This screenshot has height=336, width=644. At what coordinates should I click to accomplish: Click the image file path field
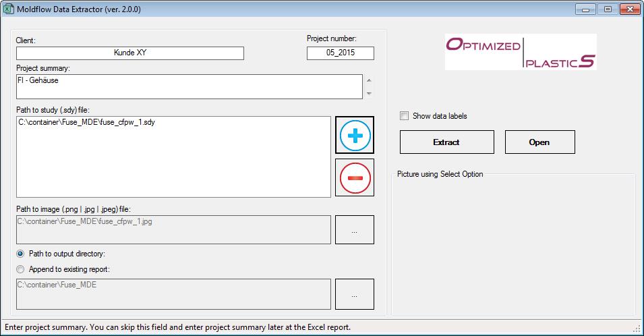tap(173, 229)
